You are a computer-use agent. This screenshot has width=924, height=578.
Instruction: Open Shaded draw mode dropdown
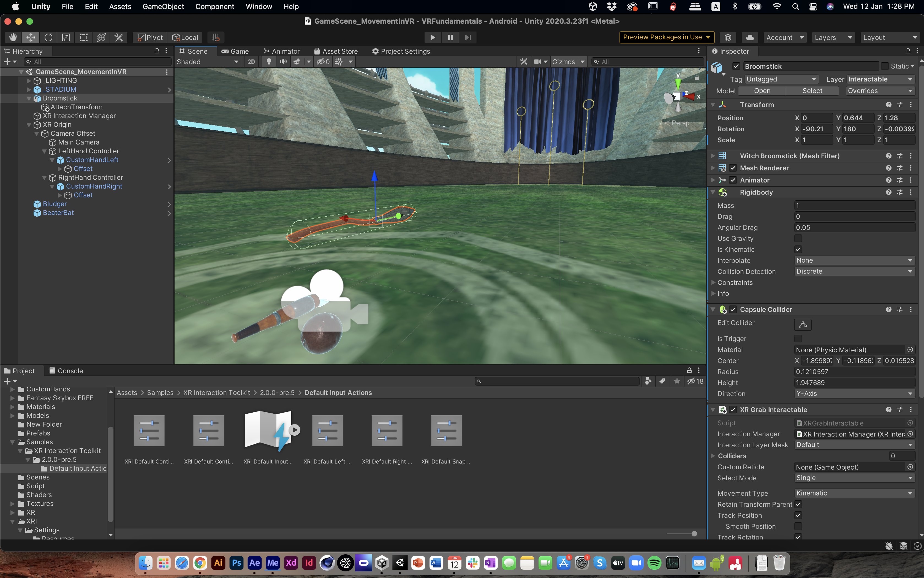pos(208,62)
